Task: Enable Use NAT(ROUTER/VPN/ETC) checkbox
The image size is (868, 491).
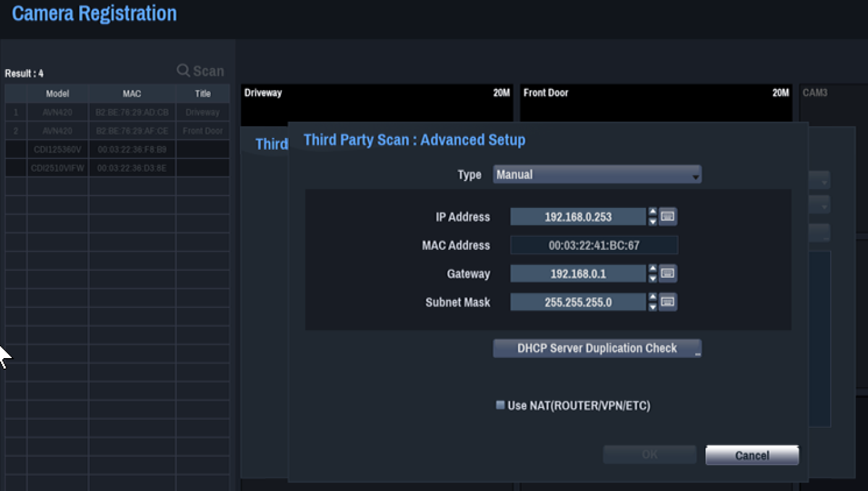Action: pyautogui.click(x=500, y=406)
